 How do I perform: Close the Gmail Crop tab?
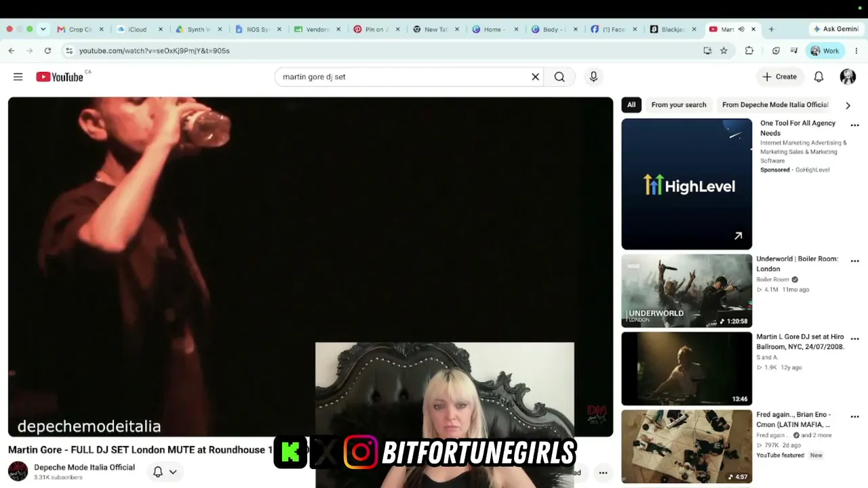tap(102, 30)
